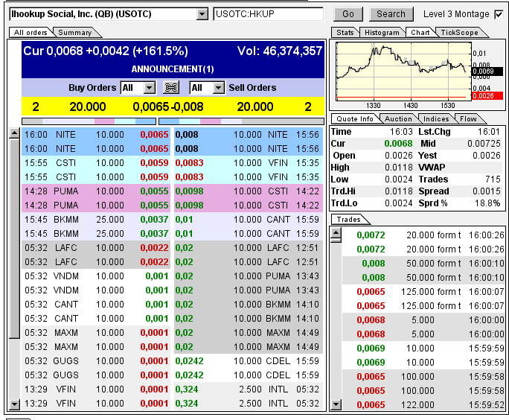Toggle the Level 3 Montage checkbox
The width and height of the screenshot is (509, 420).
[498, 14]
